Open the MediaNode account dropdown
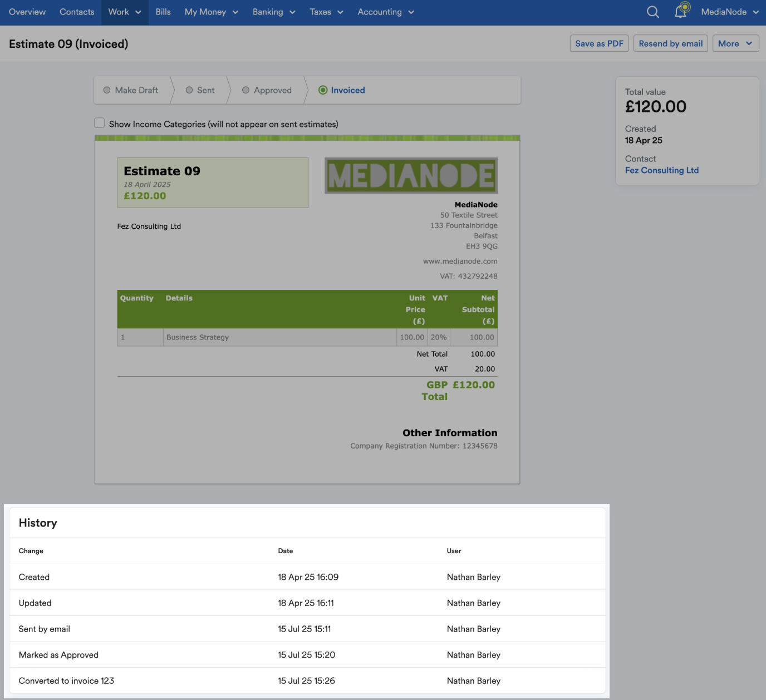Viewport: 766px width, 700px height. 730,12
